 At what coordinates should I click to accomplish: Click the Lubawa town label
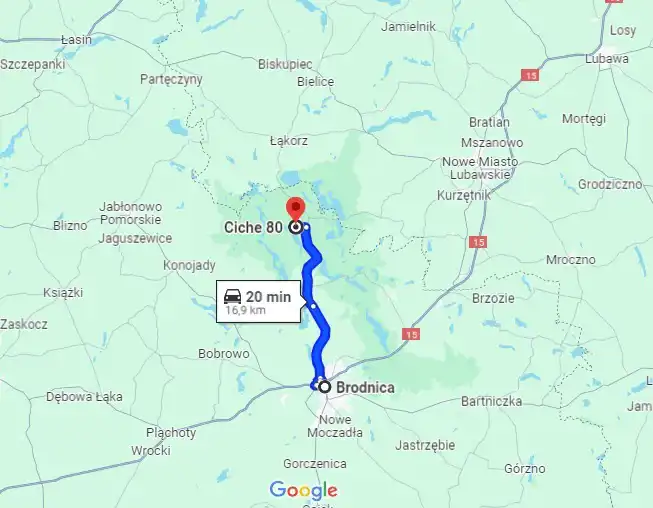point(606,59)
